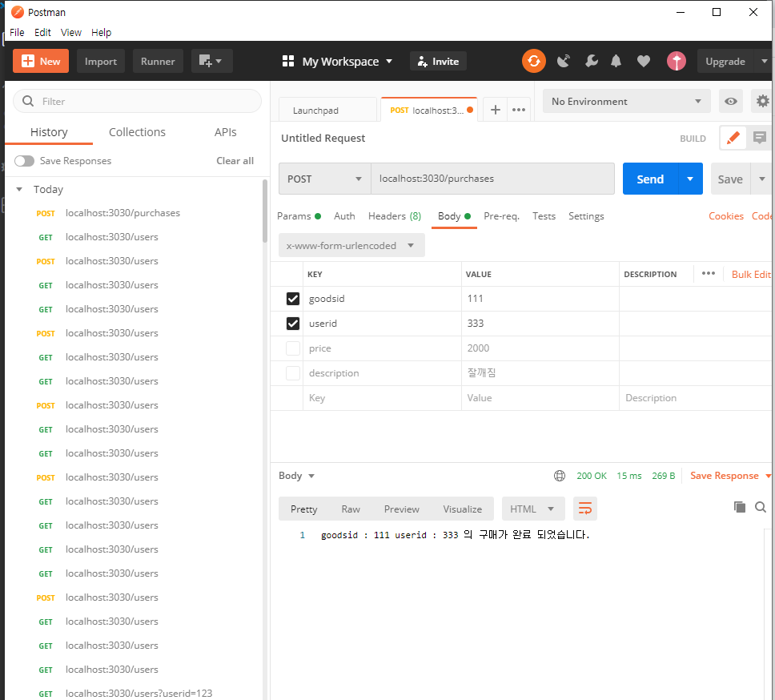Image resolution: width=775 pixels, height=700 pixels.
Task: Open the notifications bell
Action: click(616, 62)
